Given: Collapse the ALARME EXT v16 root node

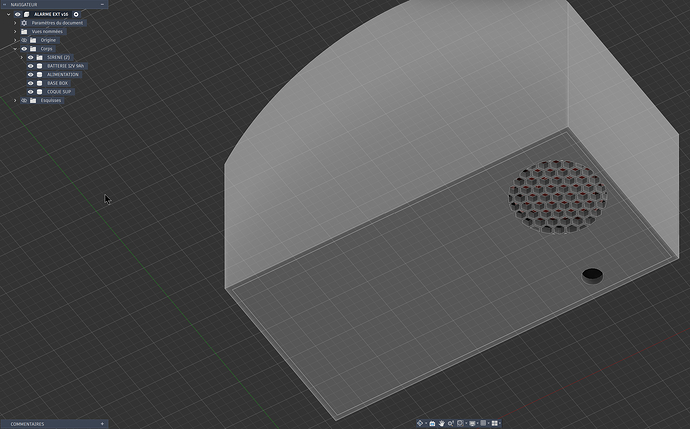Looking at the screenshot, I should (8, 14).
